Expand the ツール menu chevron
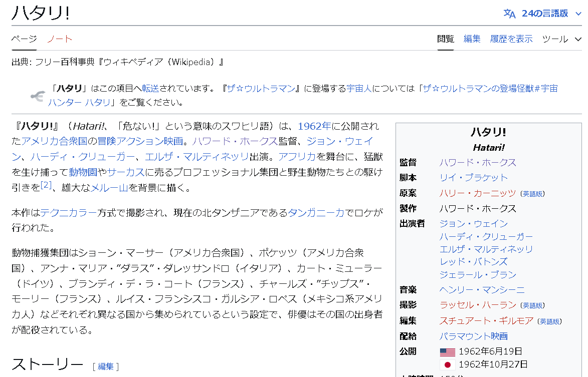 click(x=578, y=40)
